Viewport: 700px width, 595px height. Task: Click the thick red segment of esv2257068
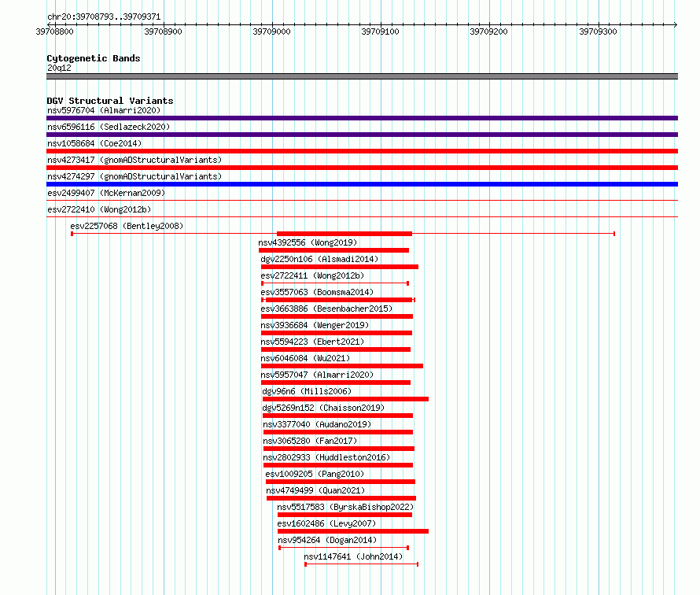click(x=344, y=234)
